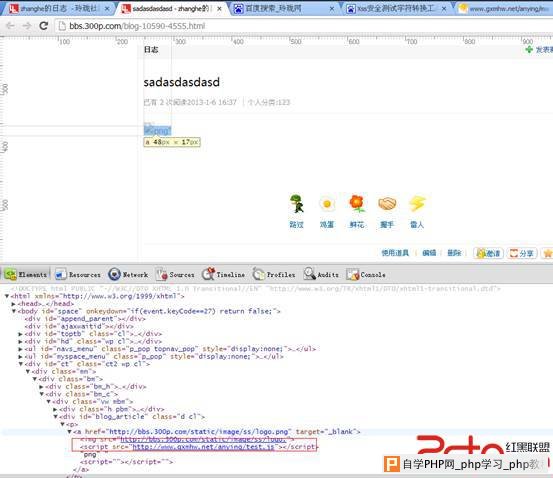Screen dimensions: 553x478
Task: Reload the page with the refresh icon
Action: pyautogui.click(x=43, y=26)
